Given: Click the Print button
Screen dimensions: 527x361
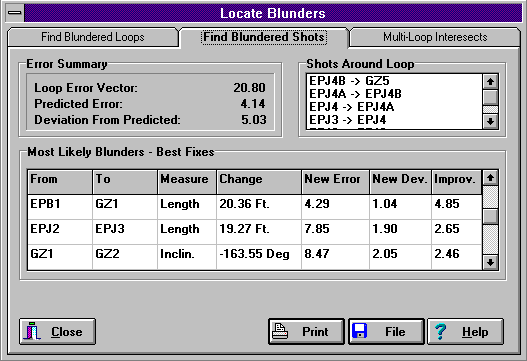Looking at the screenshot, I should (x=307, y=332).
